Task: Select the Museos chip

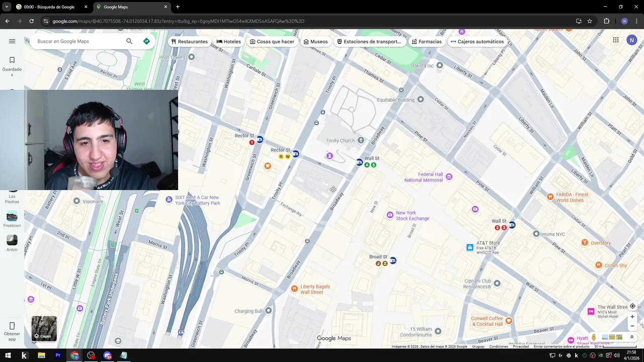Action: pos(316,42)
